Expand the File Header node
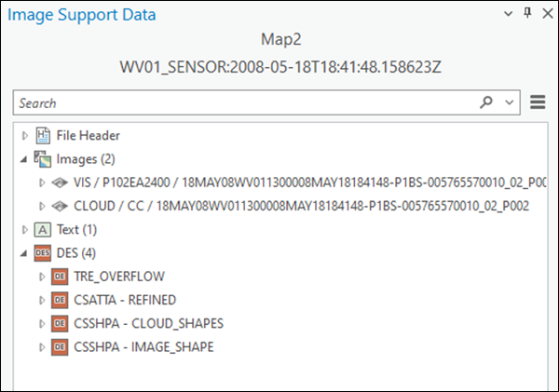 [24, 136]
